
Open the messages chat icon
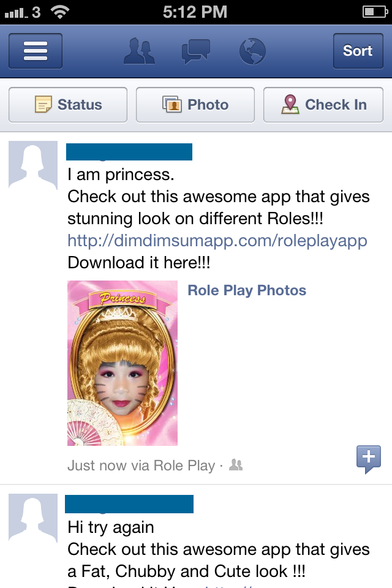pos(196,51)
